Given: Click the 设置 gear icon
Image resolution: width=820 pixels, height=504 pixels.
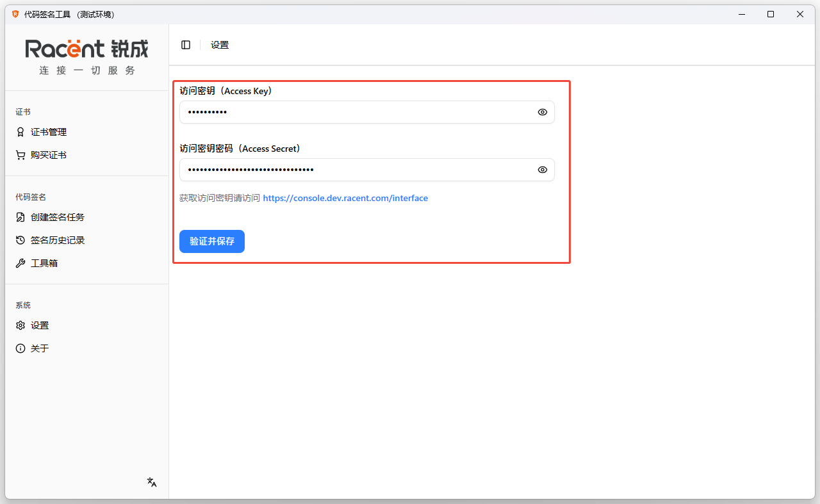Looking at the screenshot, I should pyautogui.click(x=20, y=325).
